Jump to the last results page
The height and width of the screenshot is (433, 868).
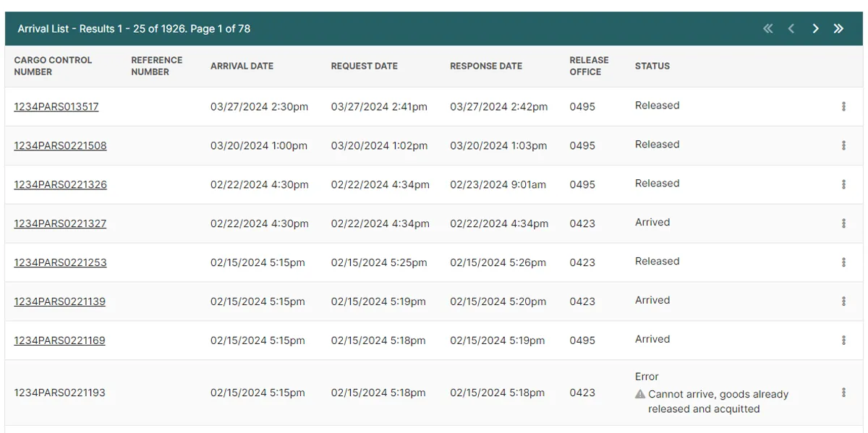click(x=838, y=29)
